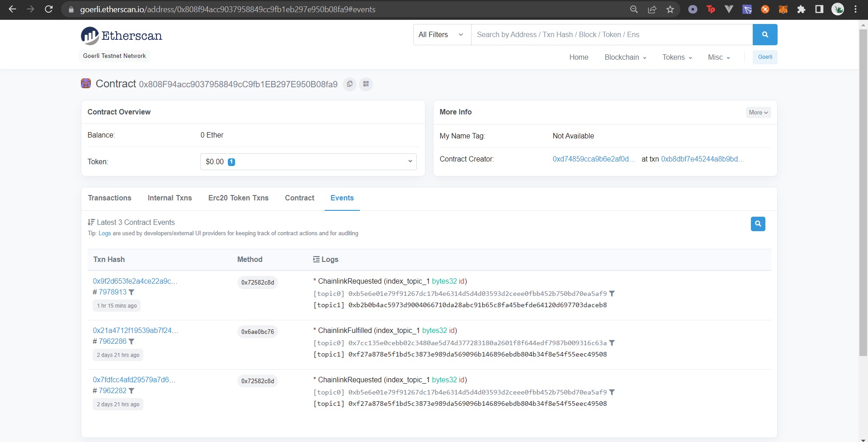Image resolution: width=868 pixels, height=442 pixels.
Task: Go to the Home menu item
Action: 579,57
